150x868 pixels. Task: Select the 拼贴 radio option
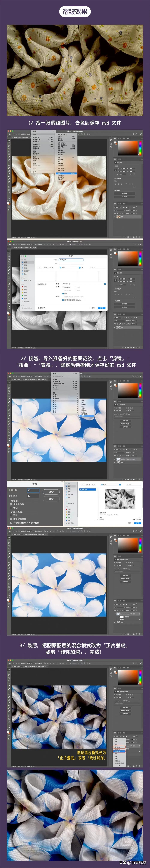coord(14,508)
